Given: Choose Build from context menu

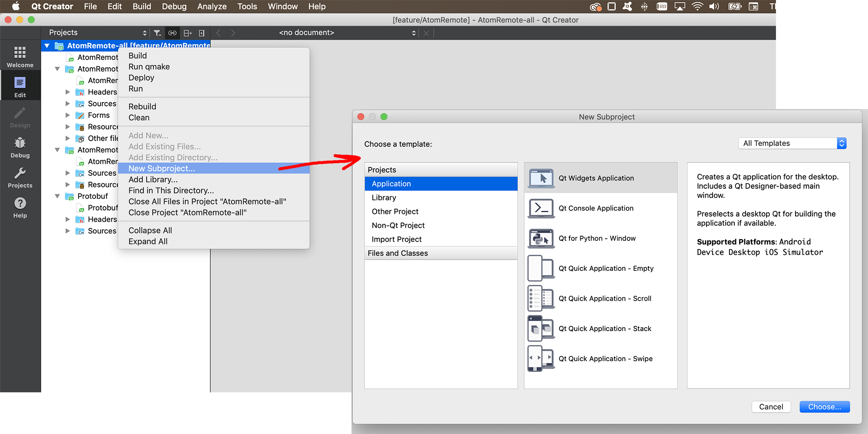Looking at the screenshot, I should click(x=214, y=56).
